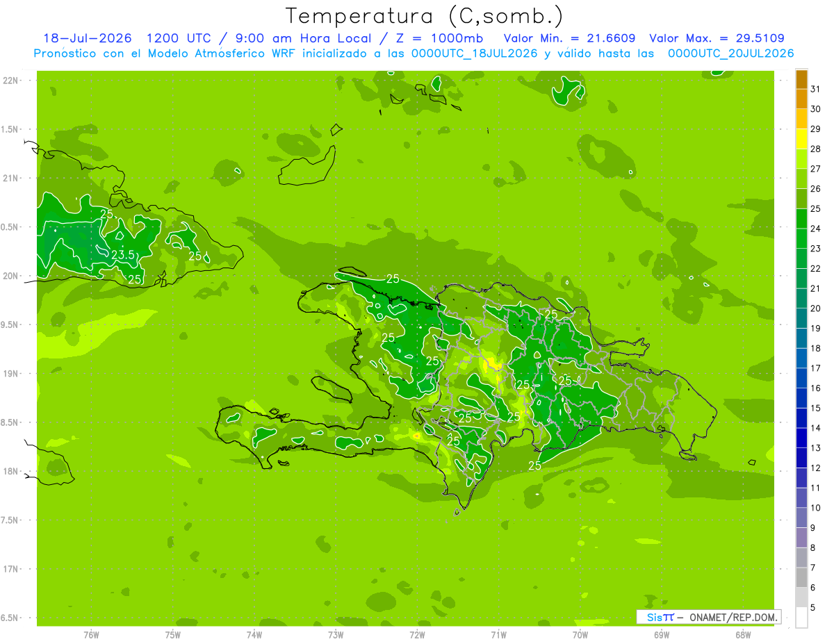Pick the purple swatch between 9 and 10
The height and width of the screenshot is (644, 834).
pos(801,518)
